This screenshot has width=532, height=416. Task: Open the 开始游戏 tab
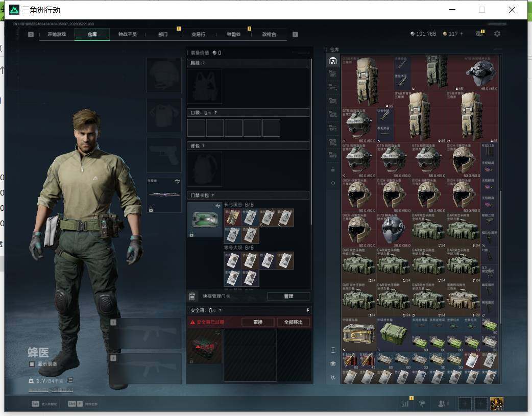tap(57, 34)
